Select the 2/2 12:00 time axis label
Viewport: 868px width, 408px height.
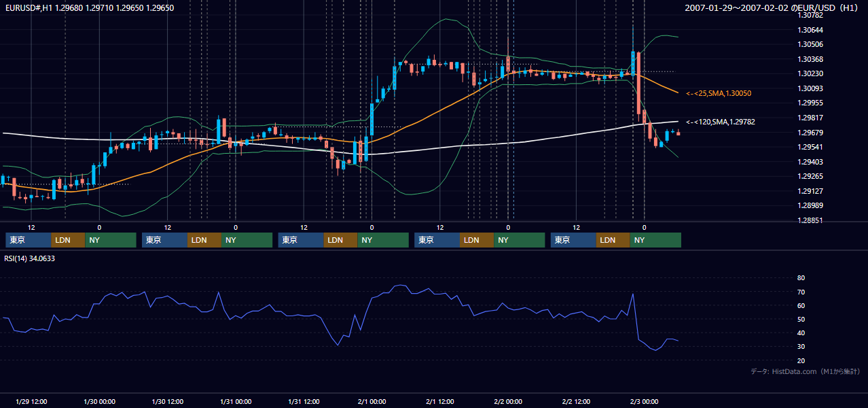tap(576, 402)
